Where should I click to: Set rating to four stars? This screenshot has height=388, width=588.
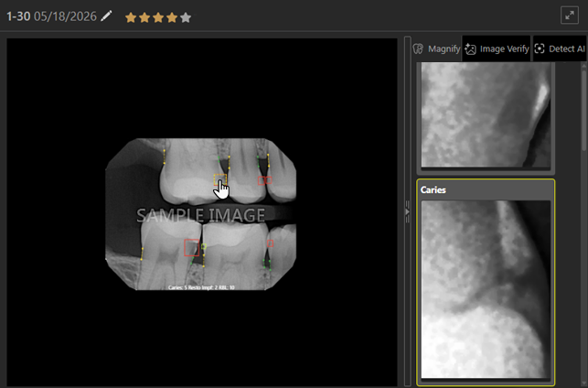coord(172,17)
